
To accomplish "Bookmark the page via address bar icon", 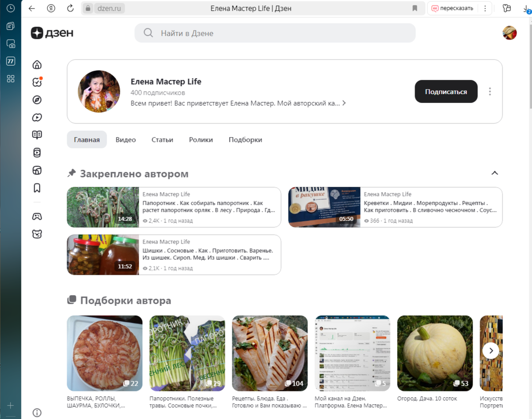I will 415,8.
